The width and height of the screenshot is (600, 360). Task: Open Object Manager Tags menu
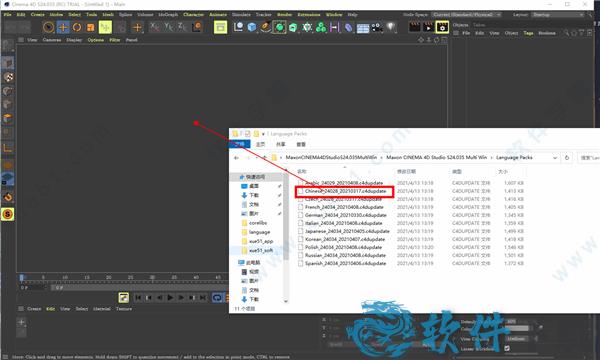pyautogui.click(x=528, y=33)
